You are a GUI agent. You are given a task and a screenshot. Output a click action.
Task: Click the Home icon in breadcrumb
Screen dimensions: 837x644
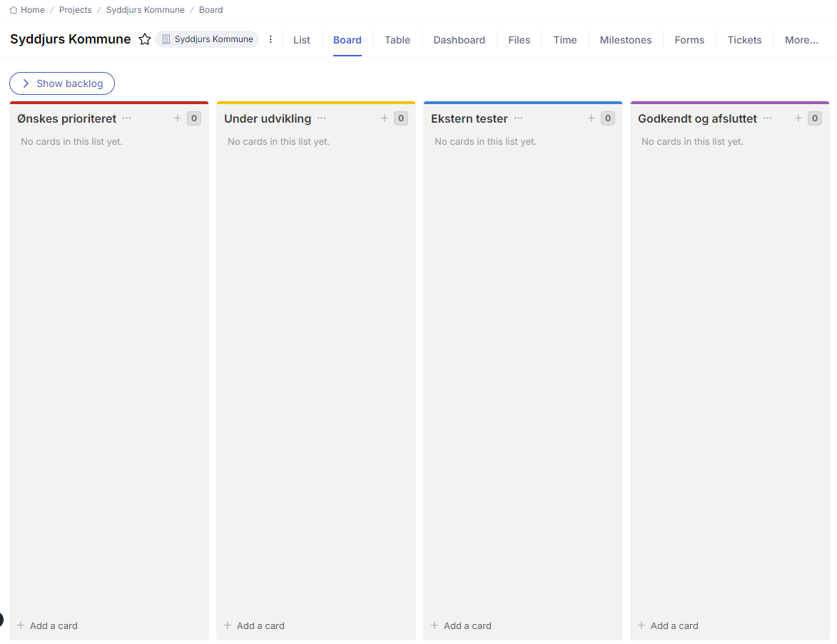14,10
